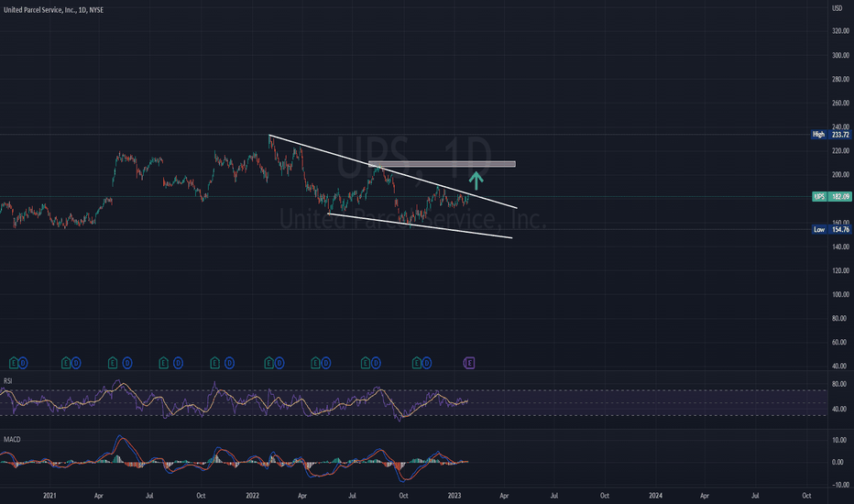Click the 10.00 value on MACD scale
The image size is (854, 504).
coord(839,440)
